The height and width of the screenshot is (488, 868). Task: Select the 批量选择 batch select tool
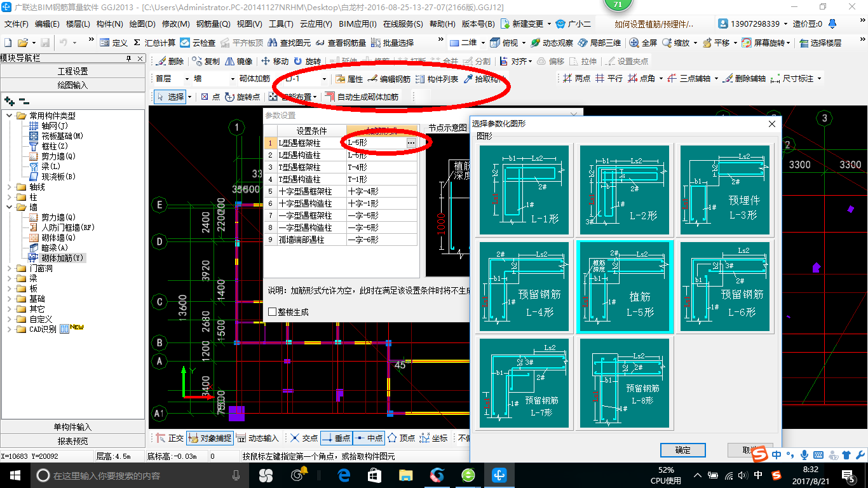point(392,43)
